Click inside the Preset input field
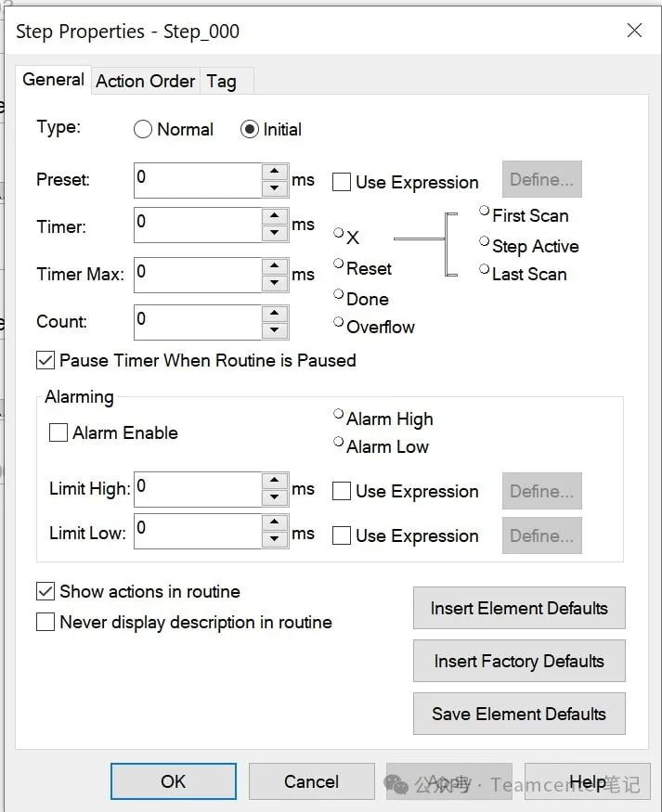 (x=198, y=179)
